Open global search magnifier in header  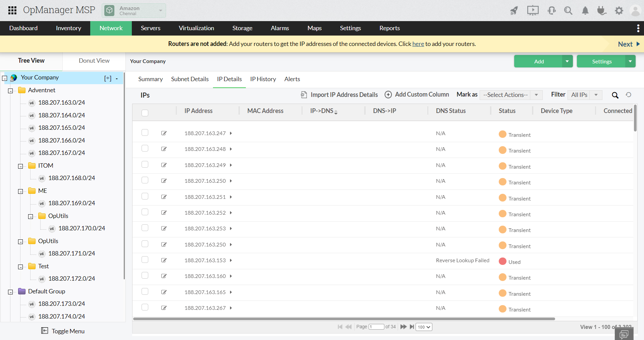tap(568, 11)
